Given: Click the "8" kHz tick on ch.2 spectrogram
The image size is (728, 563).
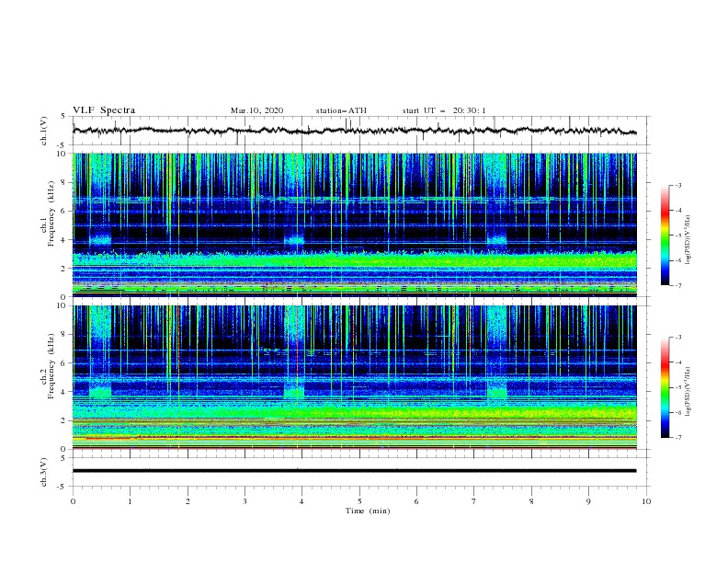Looking at the screenshot, I should coord(65,335).
